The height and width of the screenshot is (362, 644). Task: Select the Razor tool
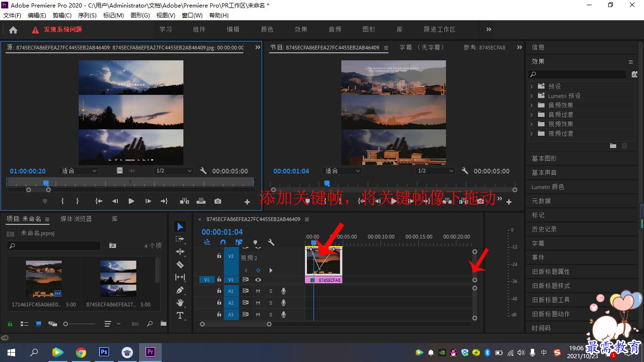click(x=180, y=264)
